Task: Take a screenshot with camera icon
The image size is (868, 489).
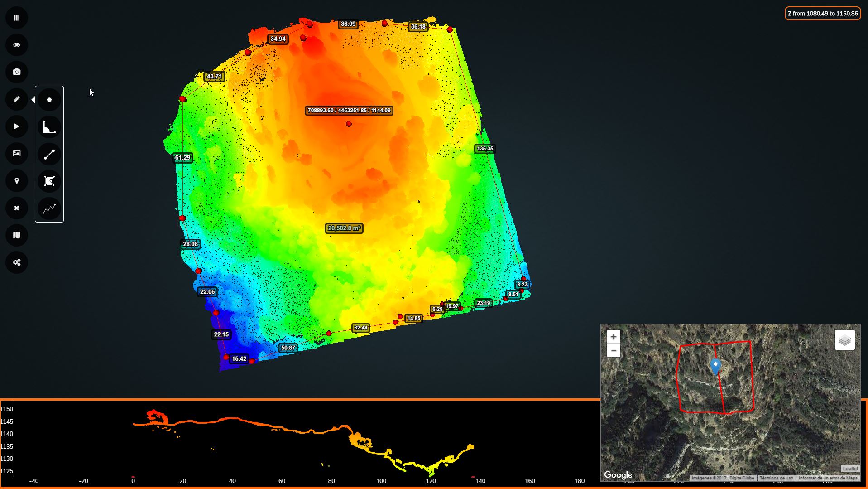Action: coord(17,72)
